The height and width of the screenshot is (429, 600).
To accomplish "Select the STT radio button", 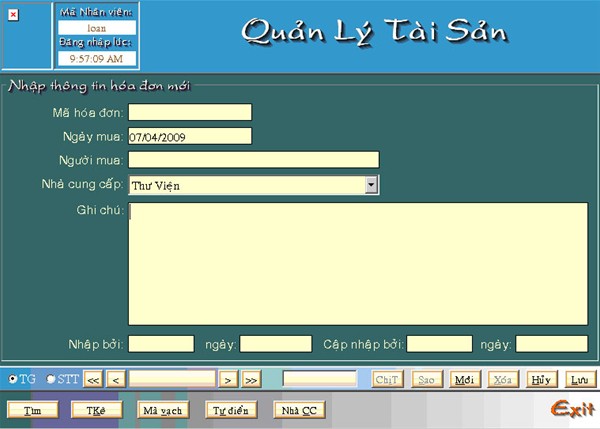I will (51, 379).
